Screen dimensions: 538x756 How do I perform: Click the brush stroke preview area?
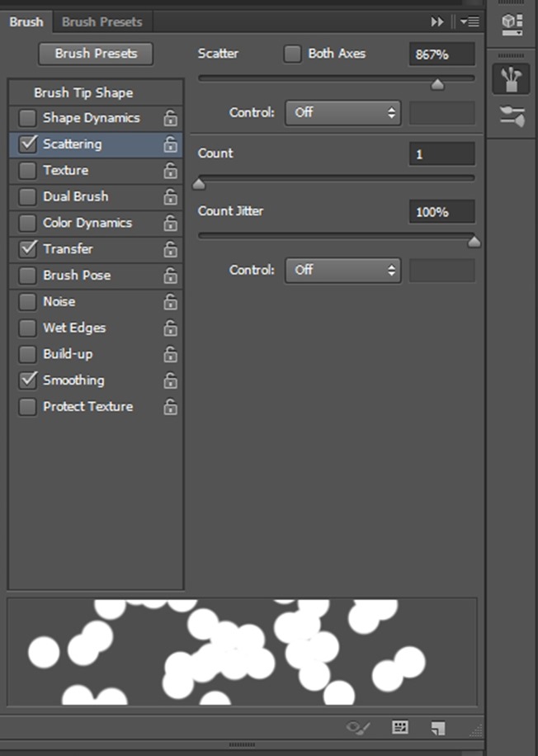coord(242,652)
